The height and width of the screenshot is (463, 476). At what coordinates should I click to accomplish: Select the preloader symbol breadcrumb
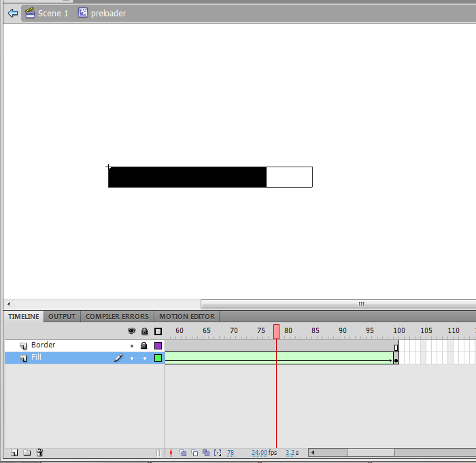pos(102,13)
